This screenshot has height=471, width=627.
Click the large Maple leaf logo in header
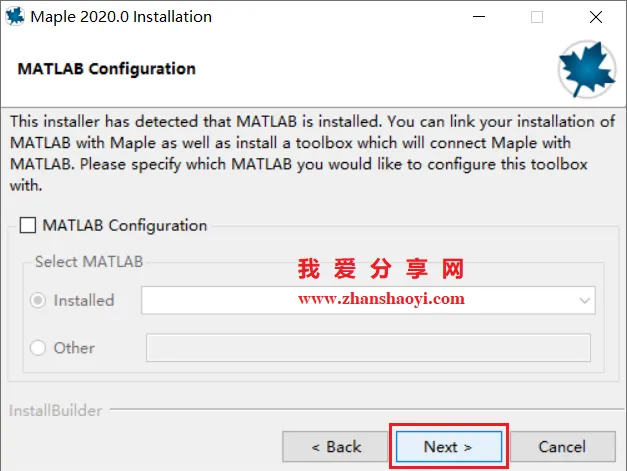[587, 69]
